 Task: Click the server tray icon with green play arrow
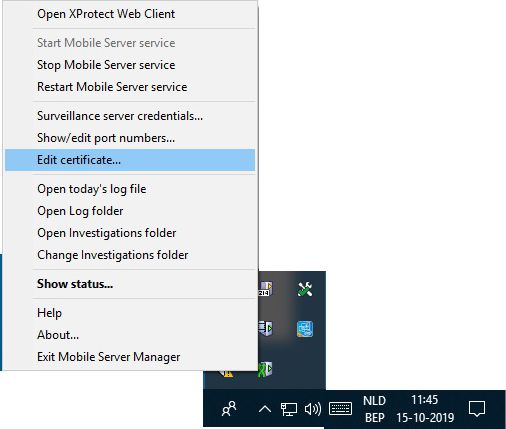pos(265,329)
